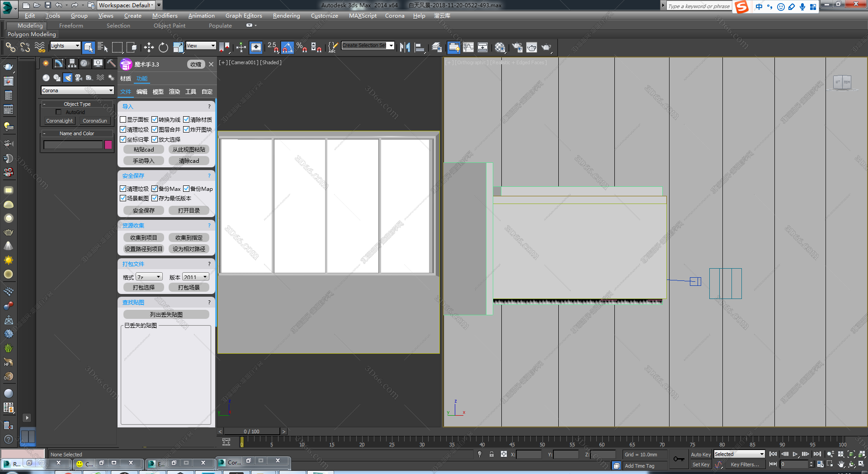Viewport: 868px width, 474px height.
Task: Open the Graph Editors menu
Action: (244, 15)
